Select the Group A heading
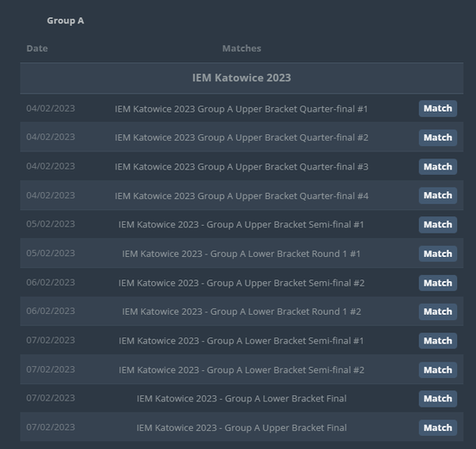The height and width of the screenshot is (449, 476). click(65, 21)
